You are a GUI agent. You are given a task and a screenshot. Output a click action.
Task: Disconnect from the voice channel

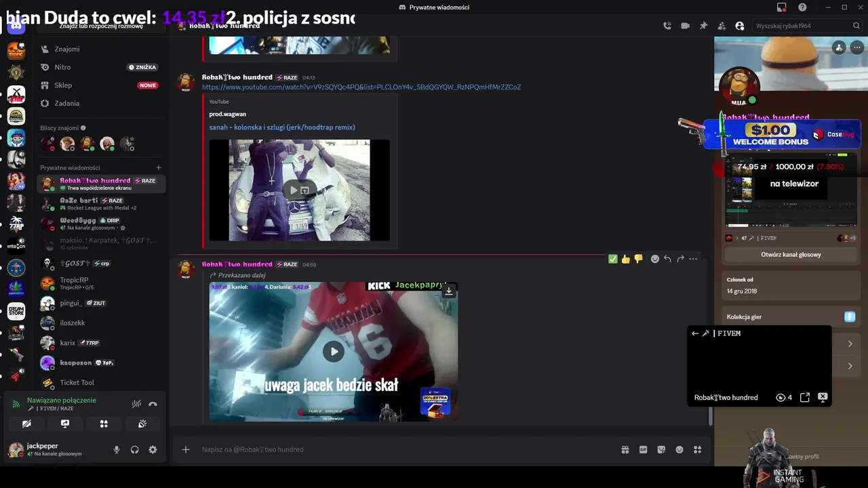pyautogui.click(x=153, y=404)
